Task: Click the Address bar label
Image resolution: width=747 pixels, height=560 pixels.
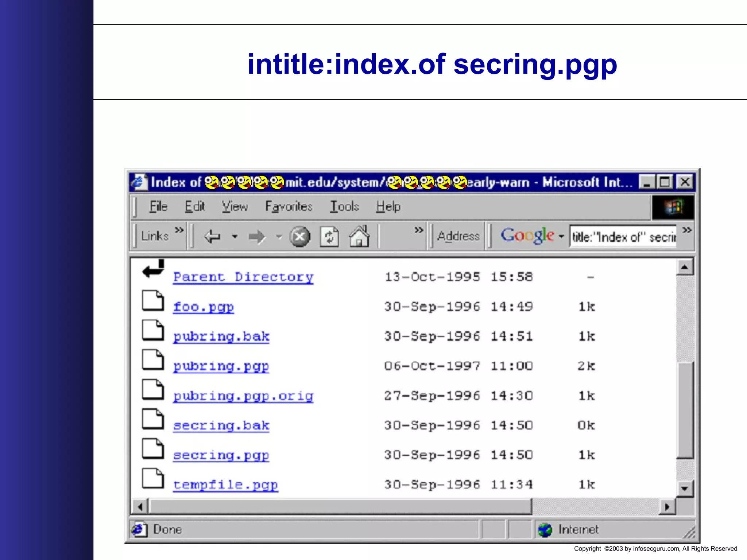Action: [458, 236]
